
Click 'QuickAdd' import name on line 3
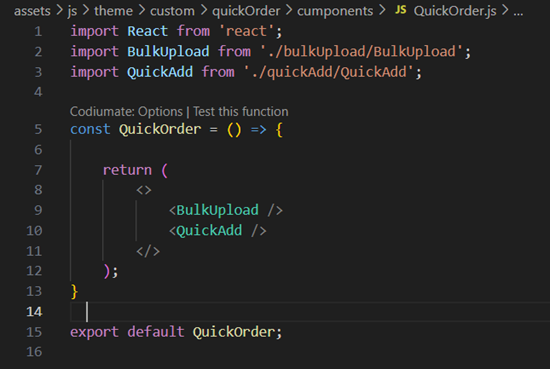[160, 72]
